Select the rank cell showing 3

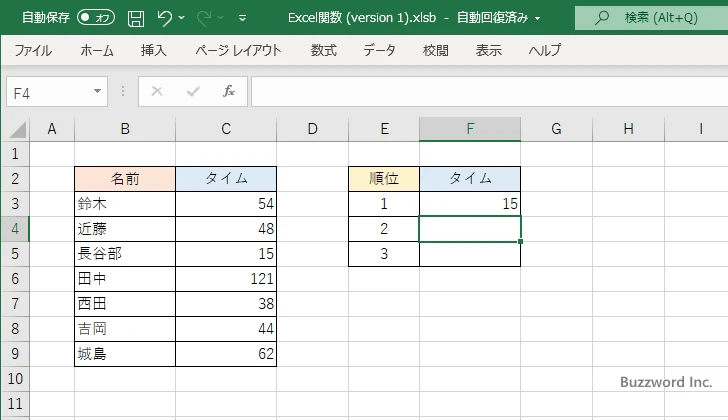point(384,254)
